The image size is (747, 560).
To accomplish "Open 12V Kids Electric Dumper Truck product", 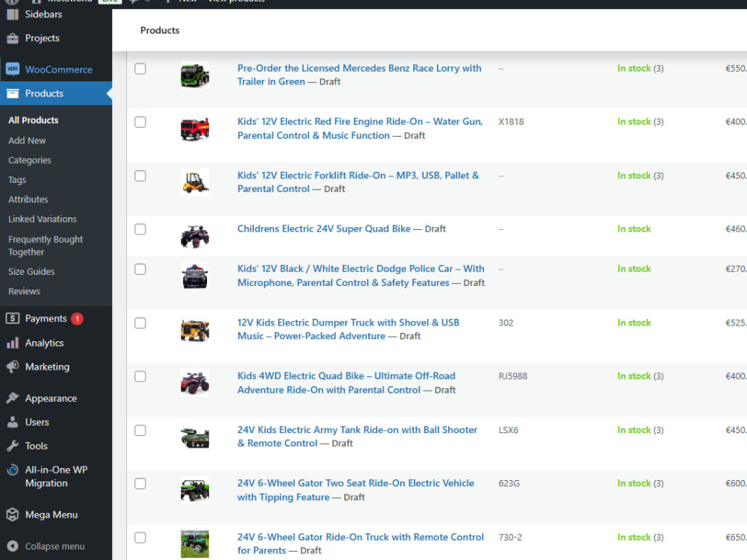I will [x=348, y=329].
